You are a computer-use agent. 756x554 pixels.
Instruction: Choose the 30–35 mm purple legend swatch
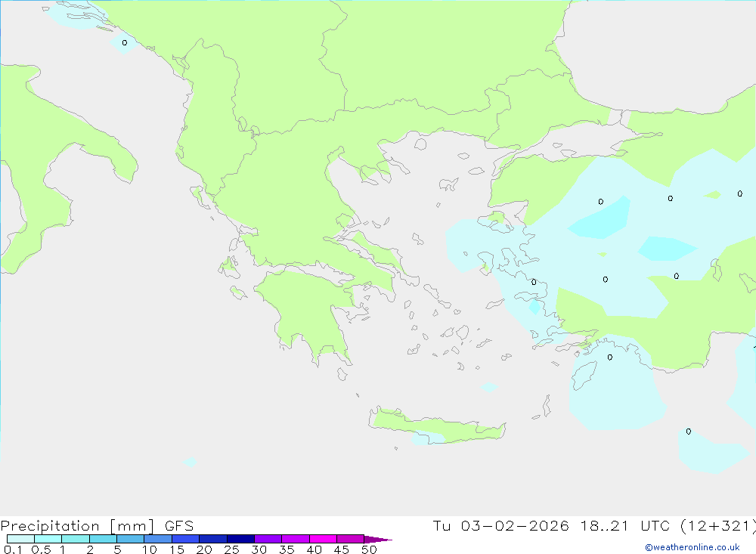(268, 539)
